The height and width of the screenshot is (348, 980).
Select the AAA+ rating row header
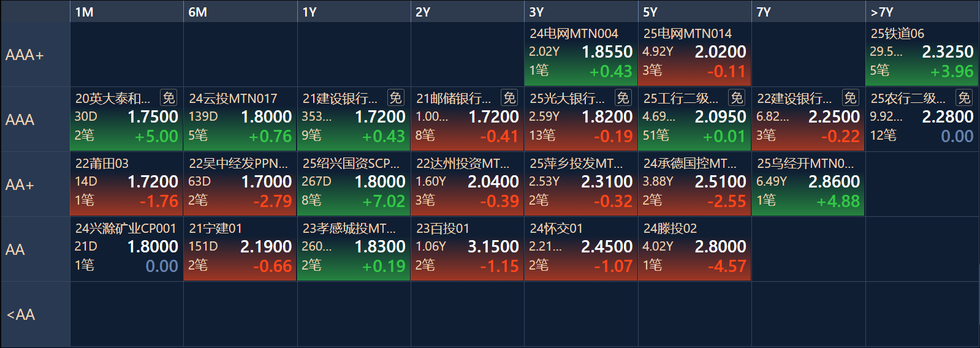point(36,55)
